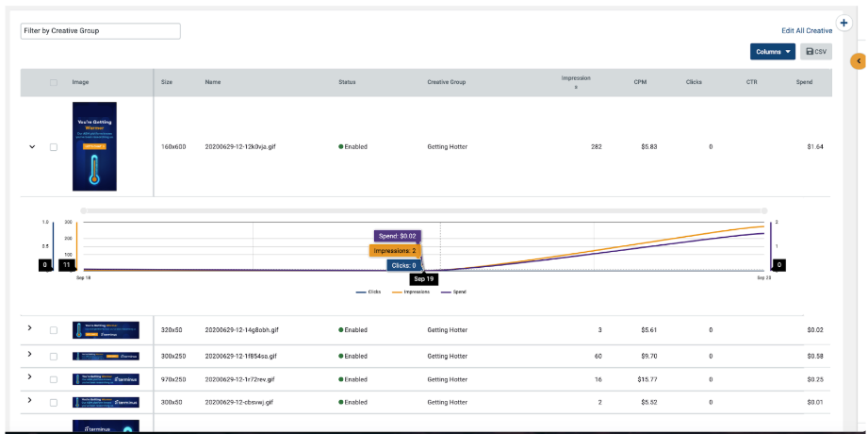This screenshot has width=868, height=434.
Task: Check the select-all checkbox in the table header
Action: pos(54,83)
